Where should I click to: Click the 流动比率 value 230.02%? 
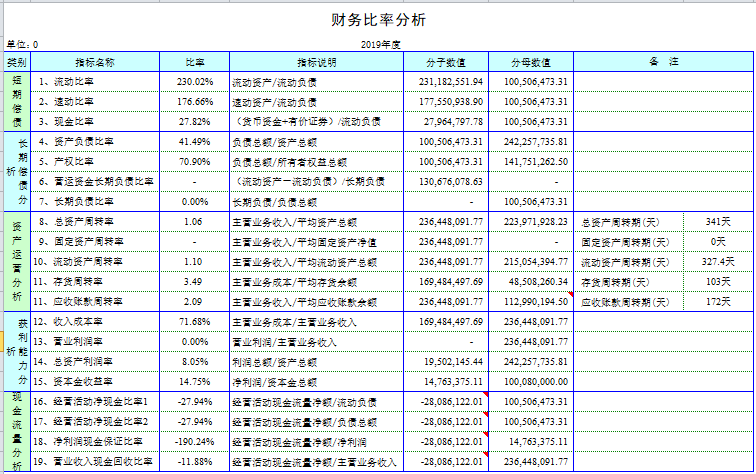pyautogui.click(x=194, y=82)
